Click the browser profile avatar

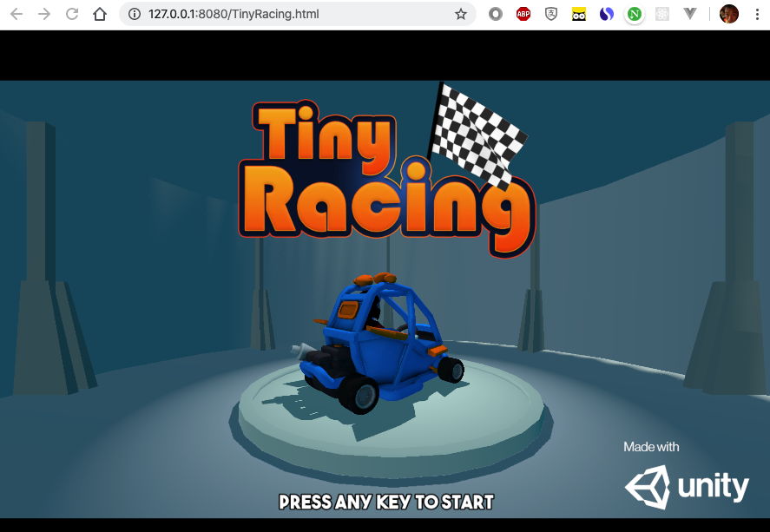click(x=728, y=15)
